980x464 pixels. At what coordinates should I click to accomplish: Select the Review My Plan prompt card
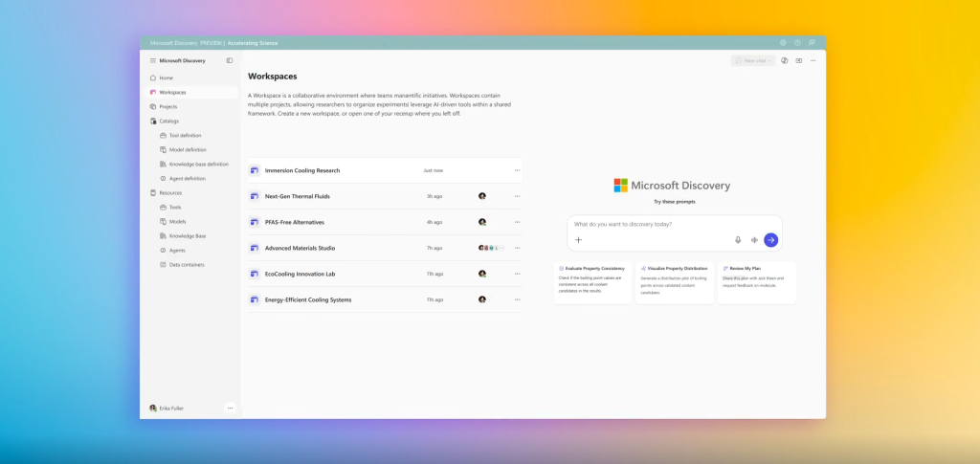tap(757, 283)
